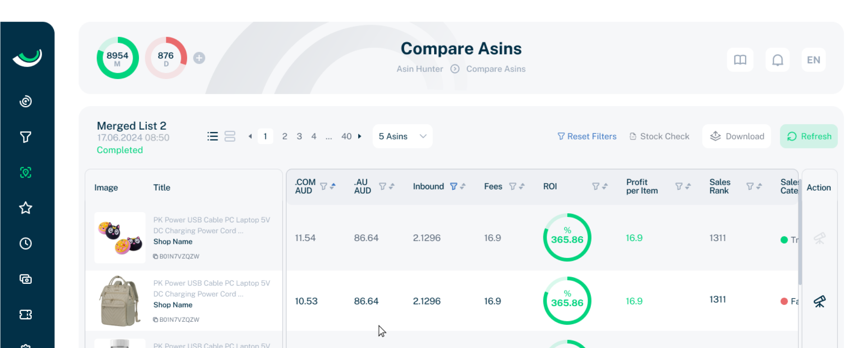
Task: Sort the .AU AUD column
Action: [x=392, y=186]
